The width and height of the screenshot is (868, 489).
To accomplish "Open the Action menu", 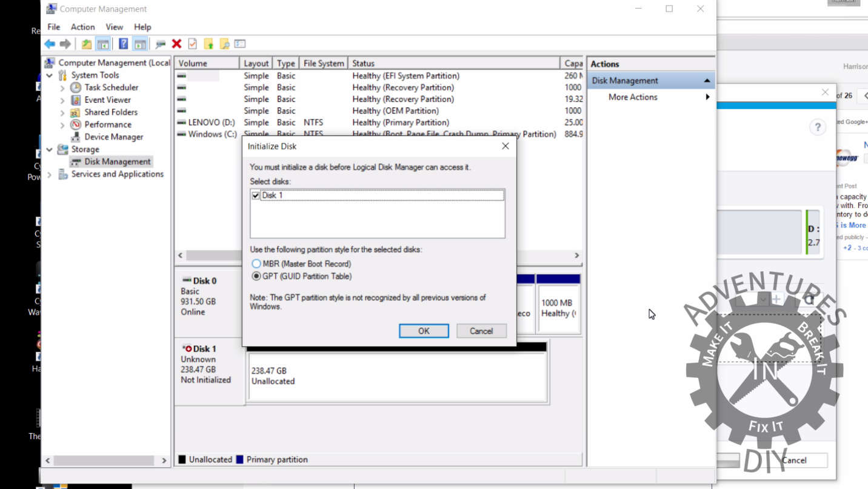I will tap(82, 27).
